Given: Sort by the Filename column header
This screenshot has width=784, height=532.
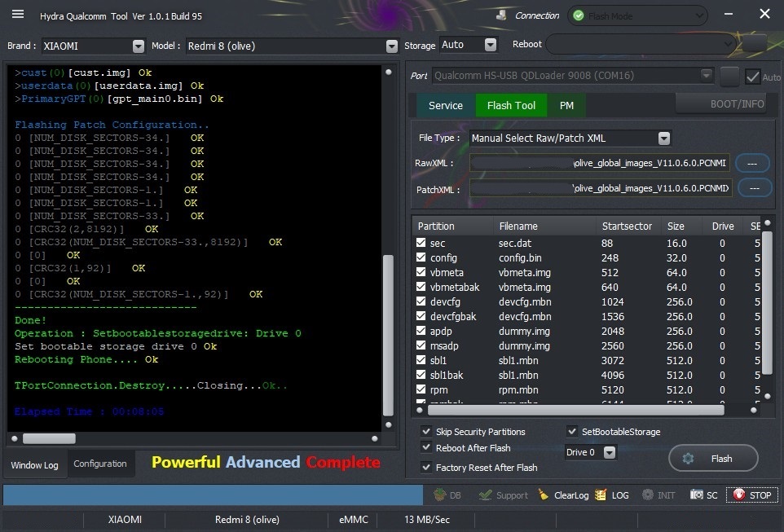Looking at the screenshot, I should (x=545, y=226).
